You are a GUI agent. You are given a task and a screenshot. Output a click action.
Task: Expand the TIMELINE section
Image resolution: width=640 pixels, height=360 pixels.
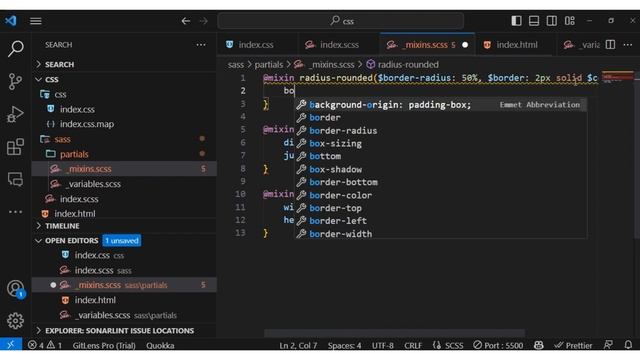coord(124,226)
